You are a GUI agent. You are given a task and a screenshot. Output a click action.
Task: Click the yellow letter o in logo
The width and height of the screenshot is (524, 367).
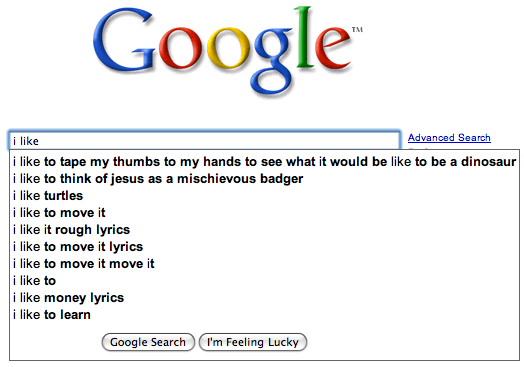tap(229, 48)
